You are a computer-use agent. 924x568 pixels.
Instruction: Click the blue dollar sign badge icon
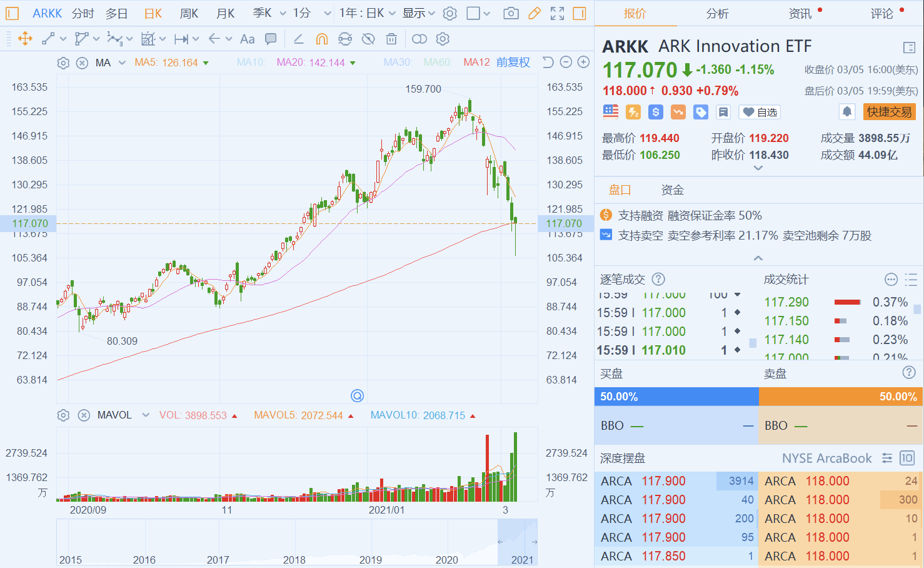click(656, 112)
